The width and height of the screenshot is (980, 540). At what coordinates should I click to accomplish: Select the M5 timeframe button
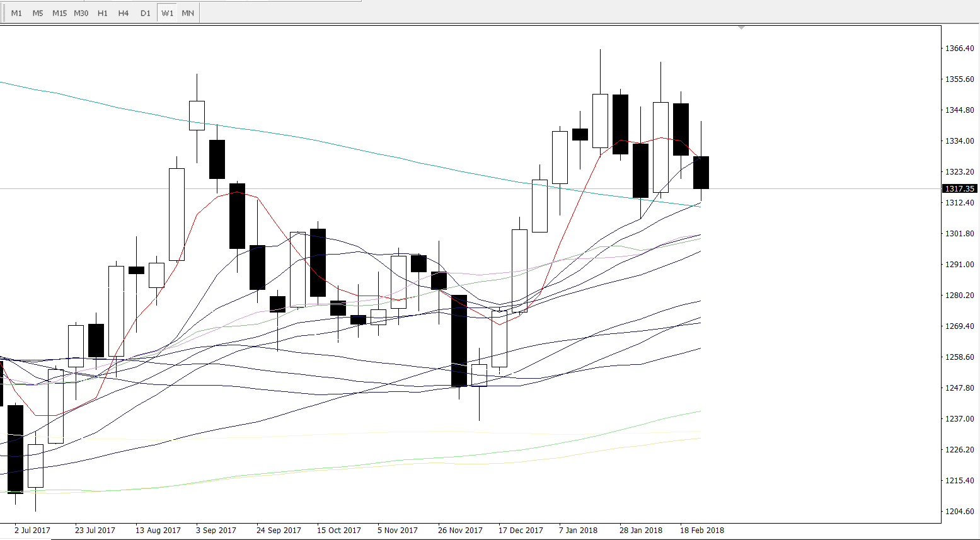(38, 13)
